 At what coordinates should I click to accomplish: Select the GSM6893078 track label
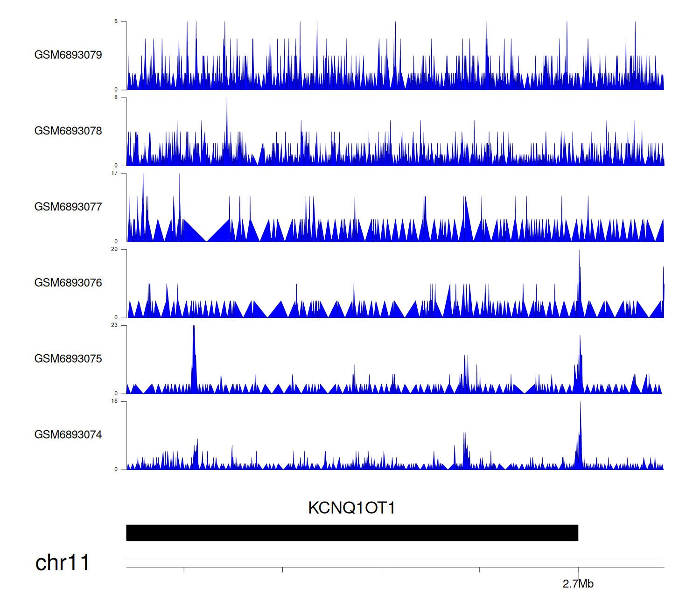(68, 131)
